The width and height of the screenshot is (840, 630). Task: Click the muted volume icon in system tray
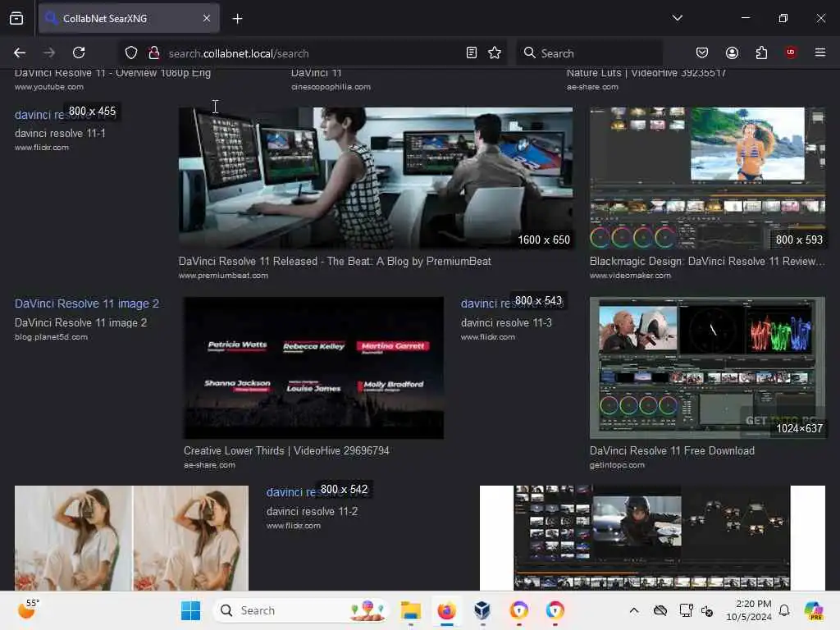click(x=707, y=610)
